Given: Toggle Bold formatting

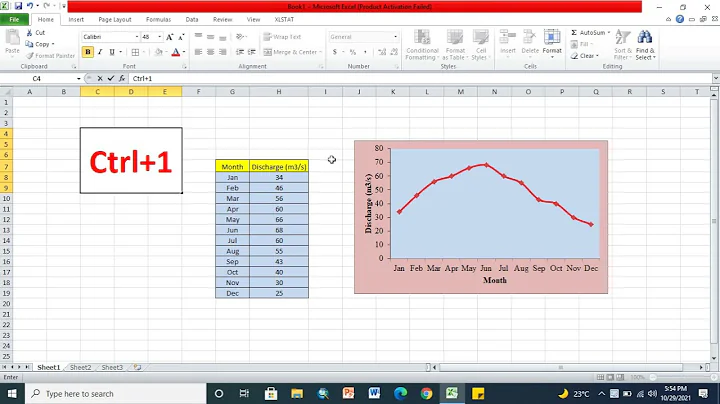Looking at the screenshot, I should click(x=88, y=52).
